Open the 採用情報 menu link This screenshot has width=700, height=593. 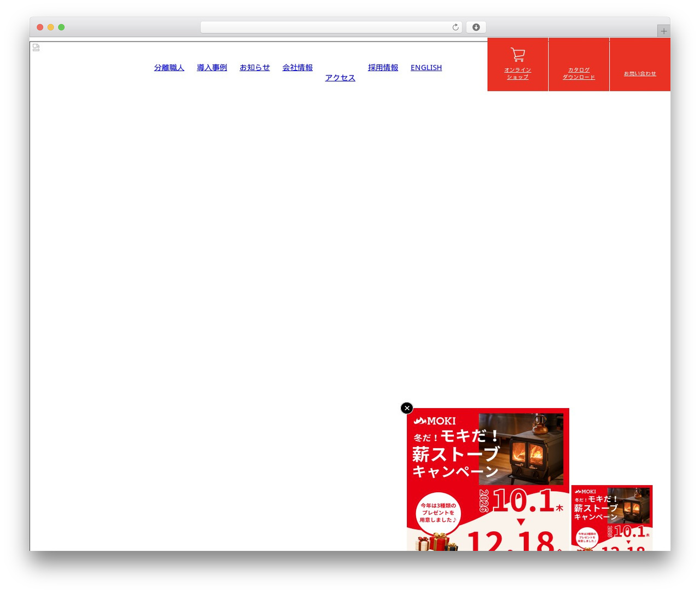pyautogui.click(x=383, y=68)
